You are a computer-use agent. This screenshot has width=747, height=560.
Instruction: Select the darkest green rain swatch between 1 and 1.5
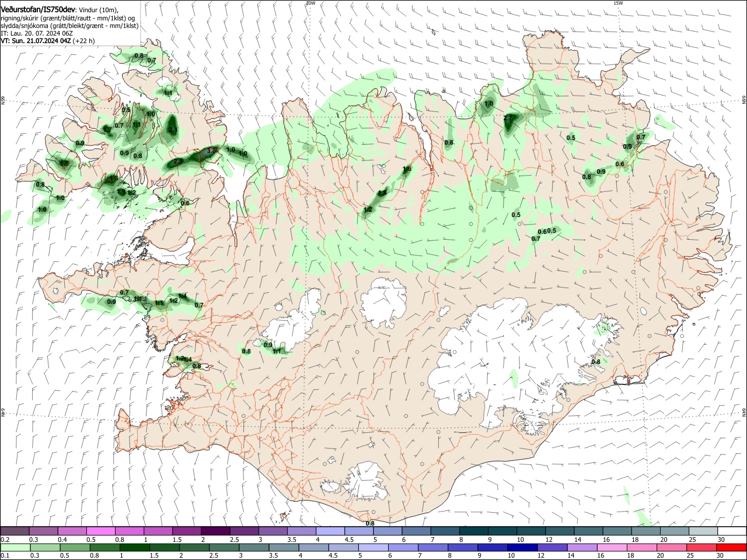135,548
